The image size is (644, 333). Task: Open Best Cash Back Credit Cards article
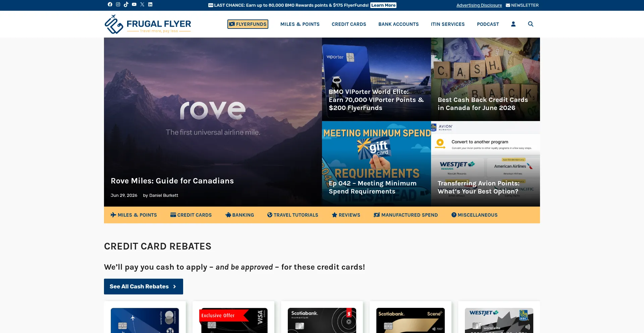click(483, 104)
